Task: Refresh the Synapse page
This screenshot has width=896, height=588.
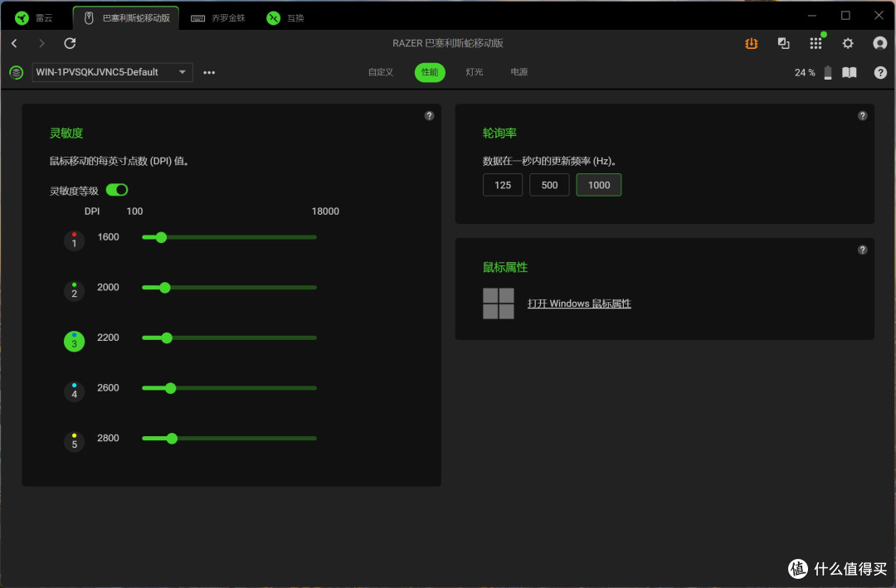Action: (x=70, y=43)
